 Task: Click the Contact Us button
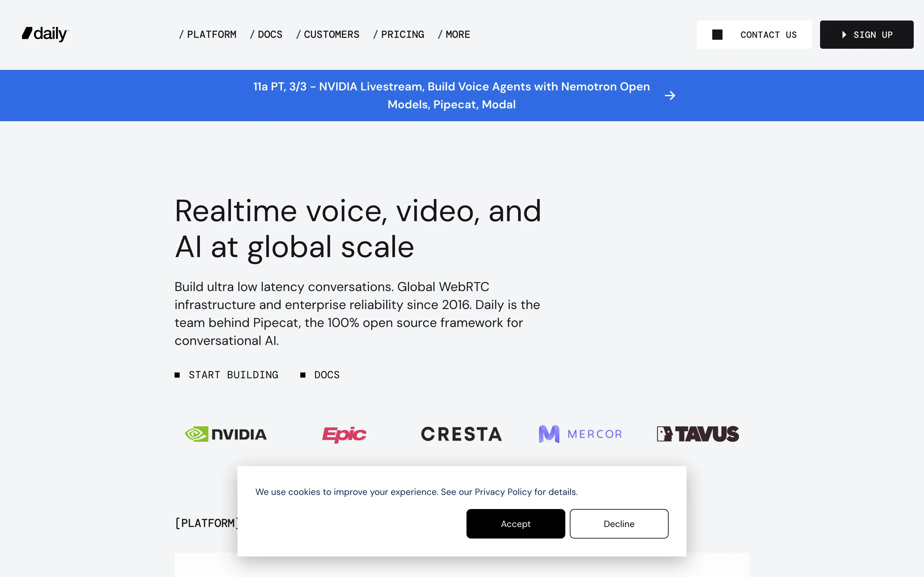[x=768, y=35]
